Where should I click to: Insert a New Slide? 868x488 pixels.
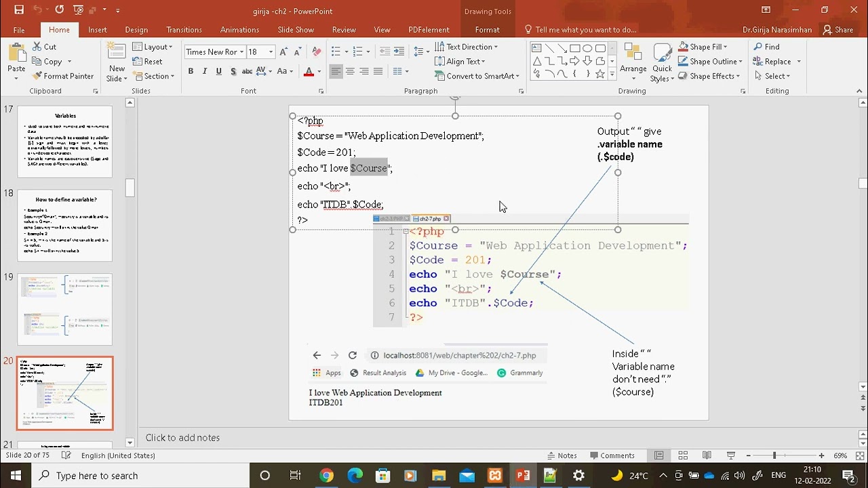pyautogui.click(x=117, y=62)
